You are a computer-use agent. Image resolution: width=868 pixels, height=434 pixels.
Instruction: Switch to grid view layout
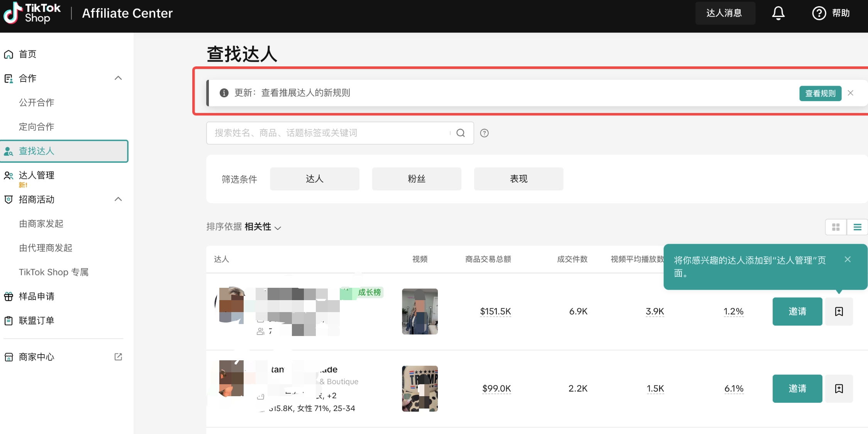pos(836,227)
